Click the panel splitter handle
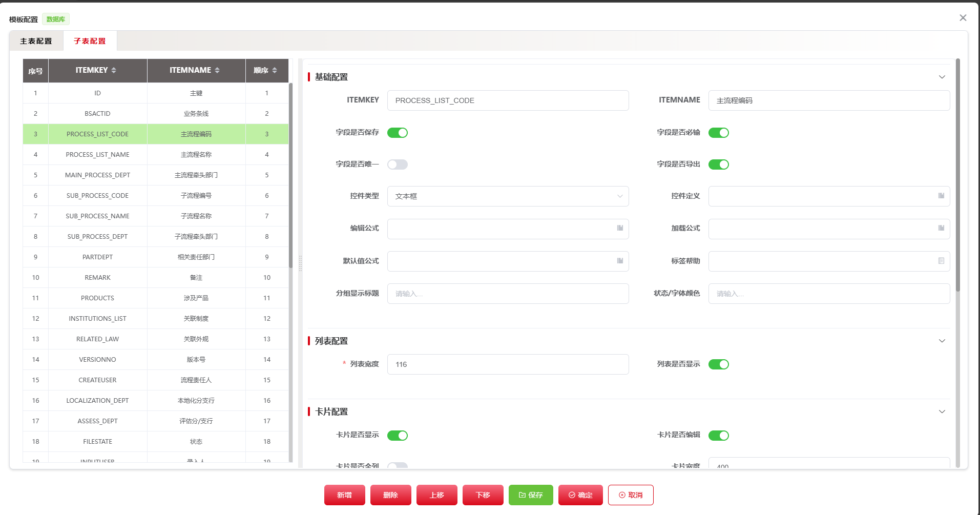This screenshot has height=515, width=980. pos(300,263)
